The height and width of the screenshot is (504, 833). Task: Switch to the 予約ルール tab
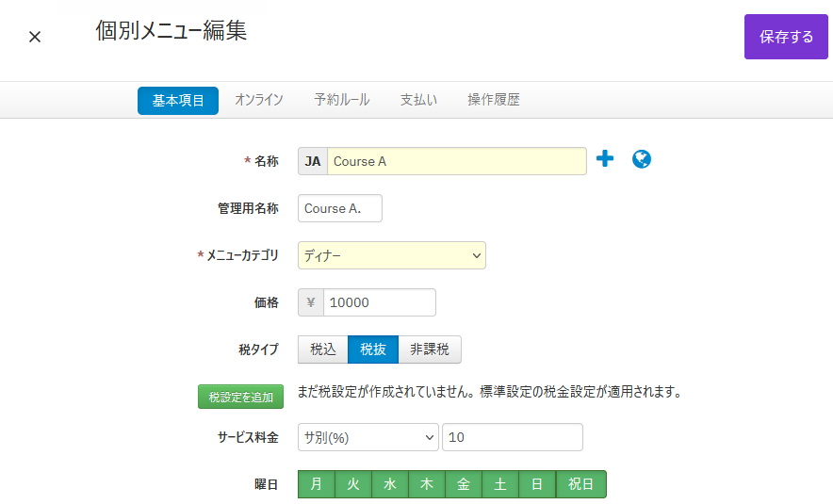(342, 100)
